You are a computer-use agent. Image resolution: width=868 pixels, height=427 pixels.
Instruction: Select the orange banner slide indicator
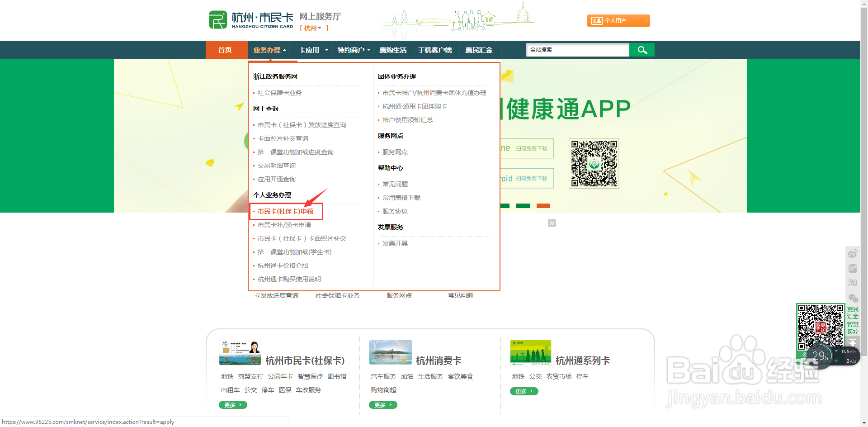click(543, 206)
